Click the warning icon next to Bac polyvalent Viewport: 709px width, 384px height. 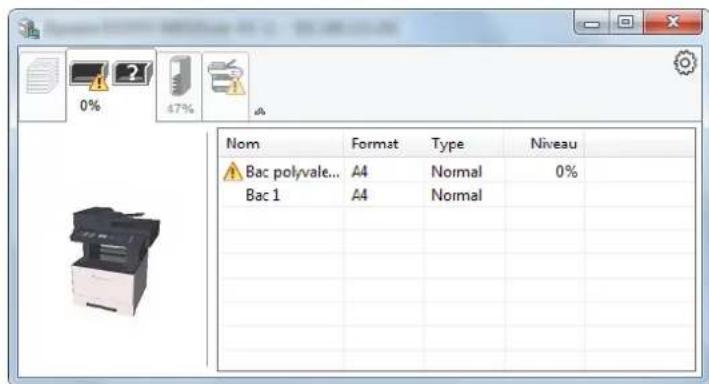click(x=233, y=172)
